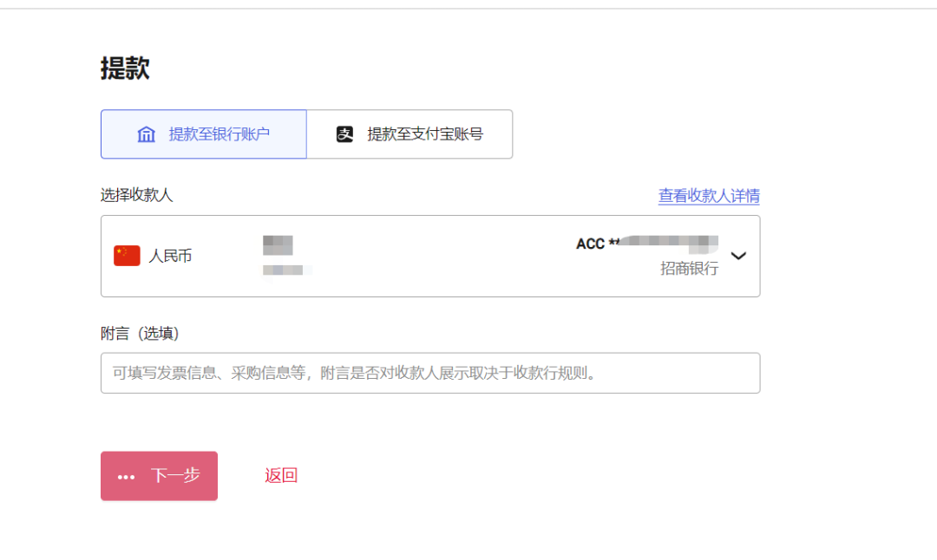Viewport: 937px width, 560px height.
Task: Click the 附言（选填）label
Action: tap(140, 333)
